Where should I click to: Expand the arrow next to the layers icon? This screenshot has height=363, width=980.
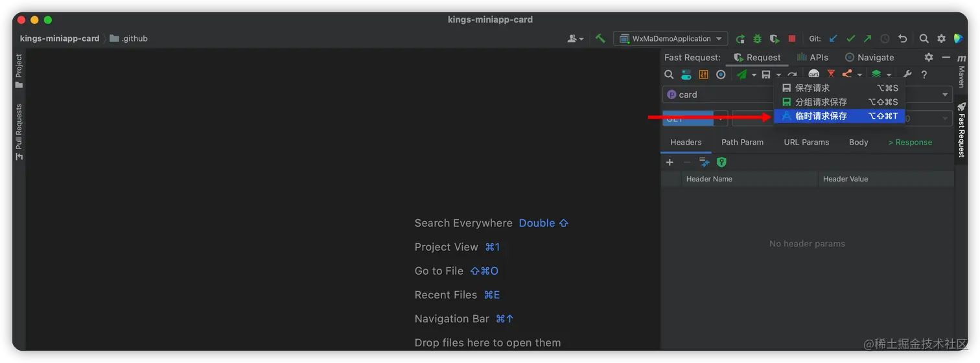tap(889, 75)
